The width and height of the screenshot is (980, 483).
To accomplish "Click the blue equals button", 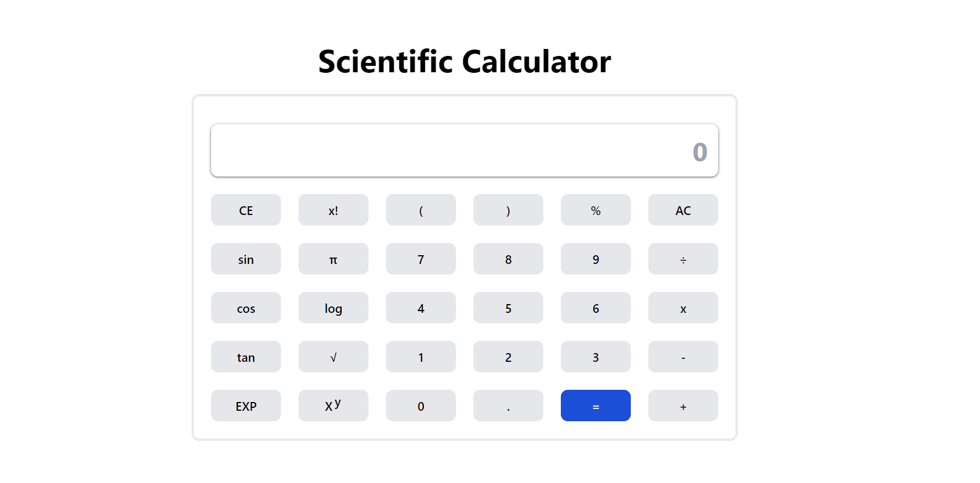I will pyautogui.click(x=596, y=406).
